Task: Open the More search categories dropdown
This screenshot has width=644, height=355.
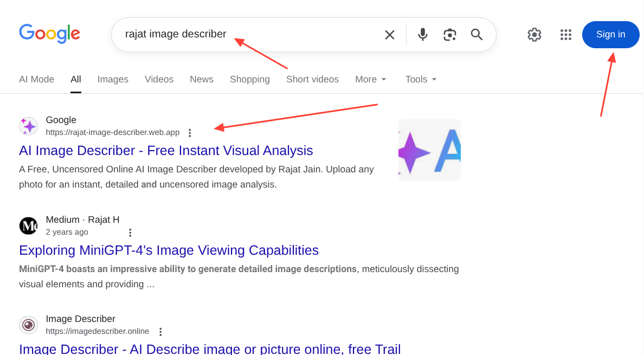Action: pos(370,79)
